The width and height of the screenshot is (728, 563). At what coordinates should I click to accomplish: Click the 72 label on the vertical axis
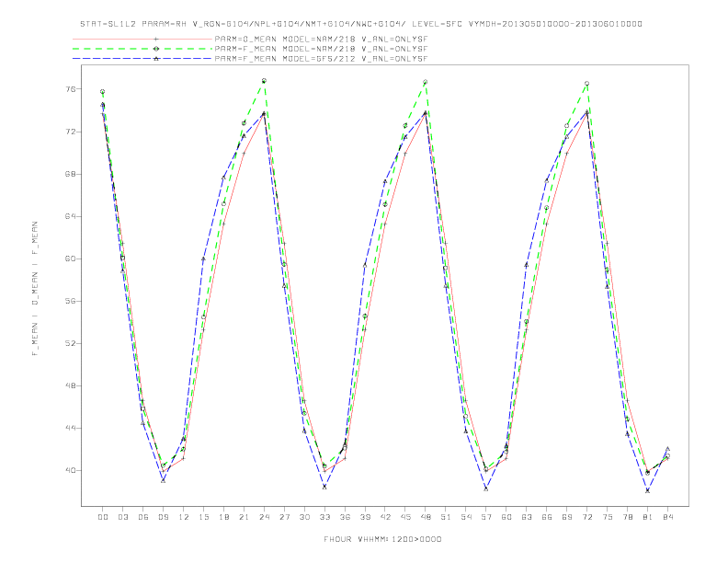pyautogui.click(x=70, y=132)
